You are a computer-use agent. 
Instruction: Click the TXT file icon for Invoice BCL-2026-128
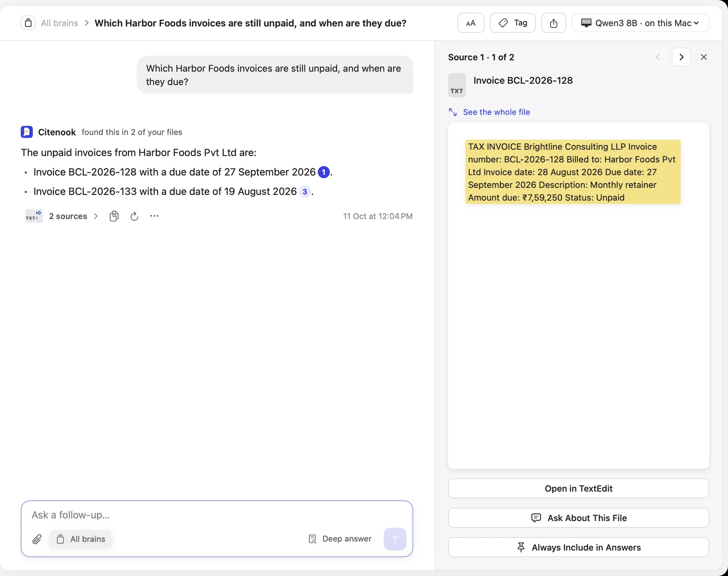pyautogui.click(x=457, y=85)
